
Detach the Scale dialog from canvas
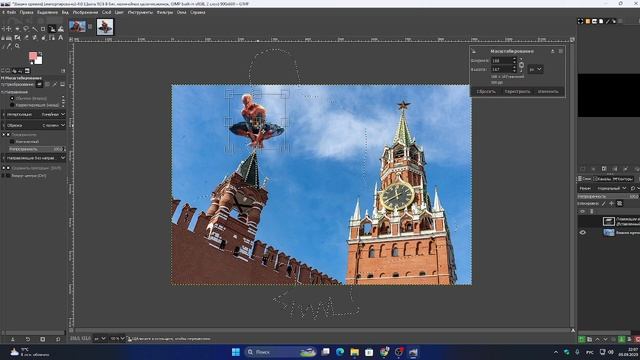[552, 51]
